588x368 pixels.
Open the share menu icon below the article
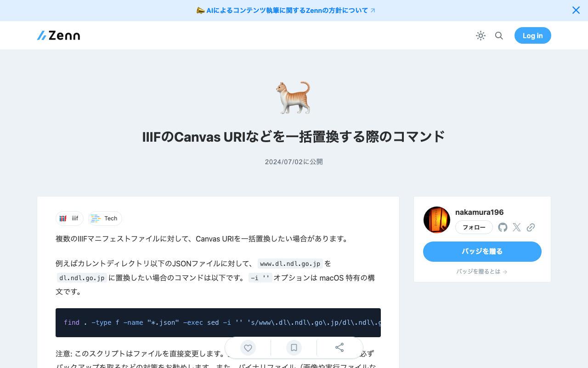click(339, 348)
